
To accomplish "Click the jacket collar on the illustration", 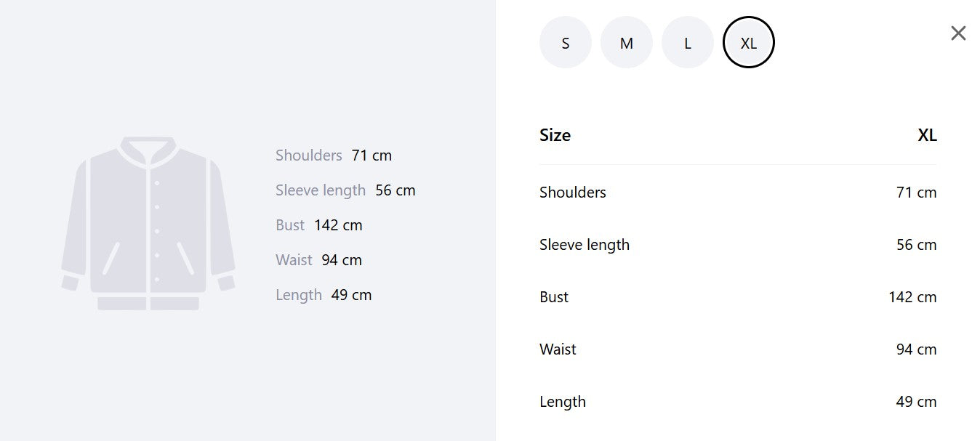I will click(148, 149).
